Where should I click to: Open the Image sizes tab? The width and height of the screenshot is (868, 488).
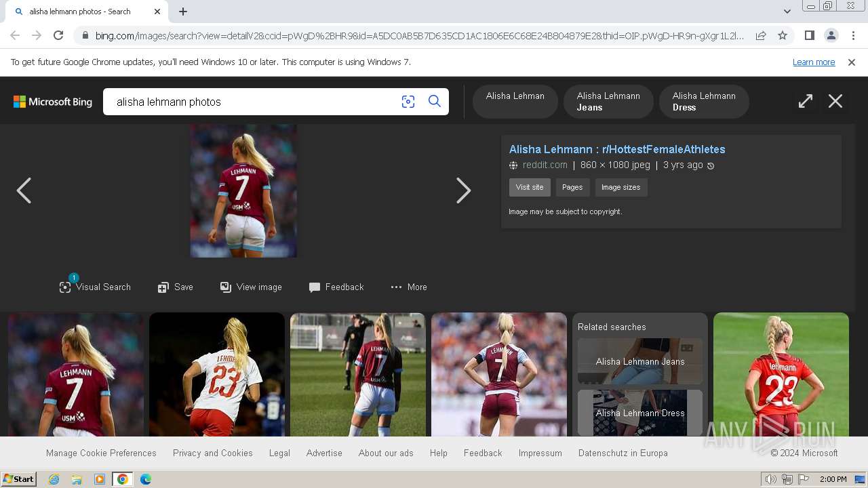[621, 188]
